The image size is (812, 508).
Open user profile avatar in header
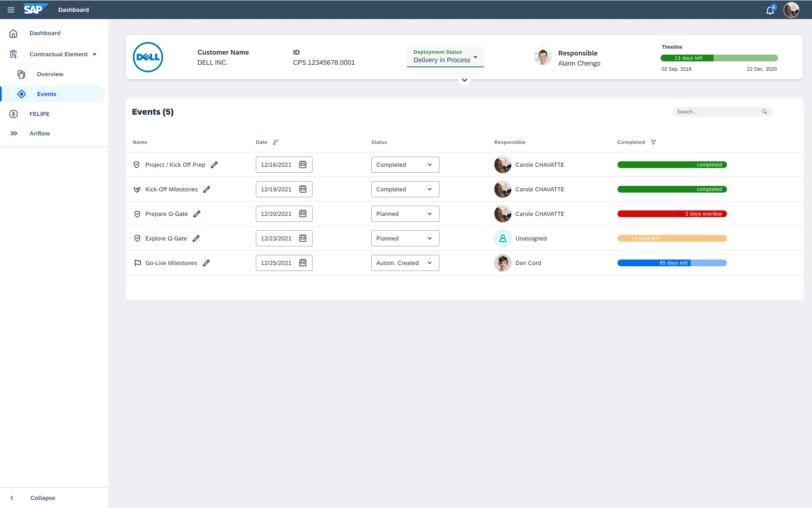791,10
